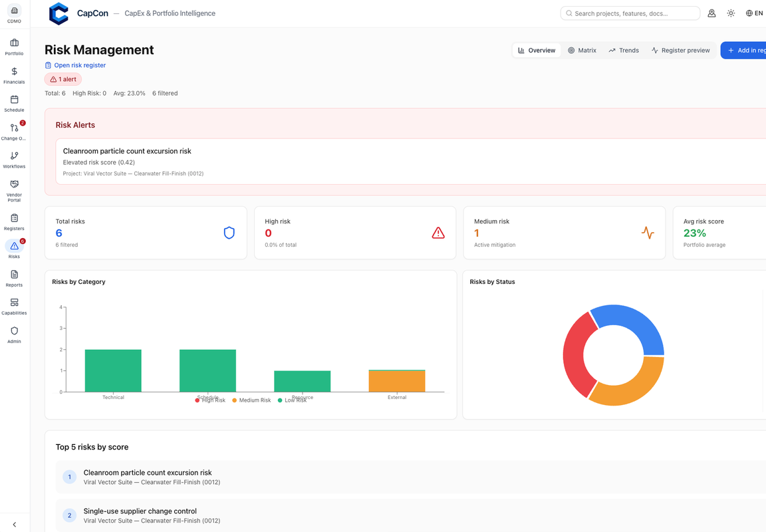The image size is (766, 532).
Task: Go to Financials section
Action: pyautogui.click(x=14, y=75)
